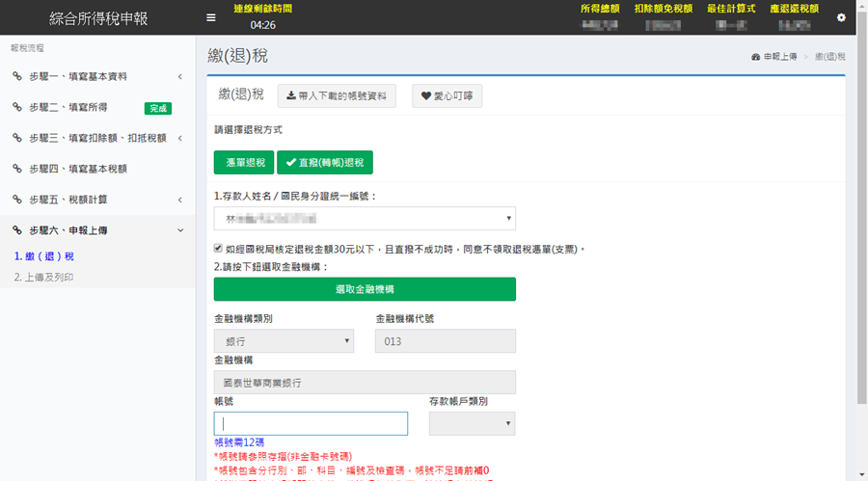The height and width of the screenshot is (481, 868).
Task: Open the 存款人姓名 depositor dropdown
Action: 365,219
